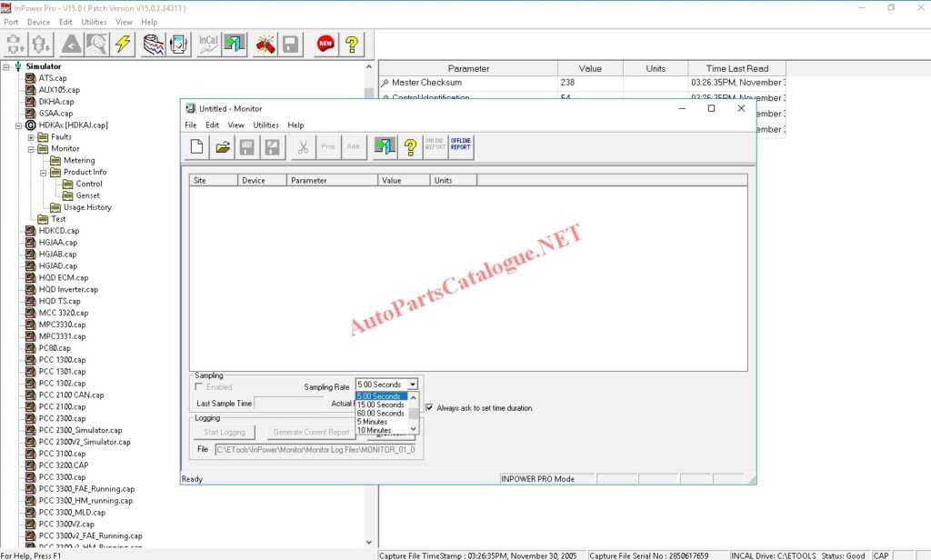
Task: Click the red NEW icon on main toolbar
Action: point(325,43)
